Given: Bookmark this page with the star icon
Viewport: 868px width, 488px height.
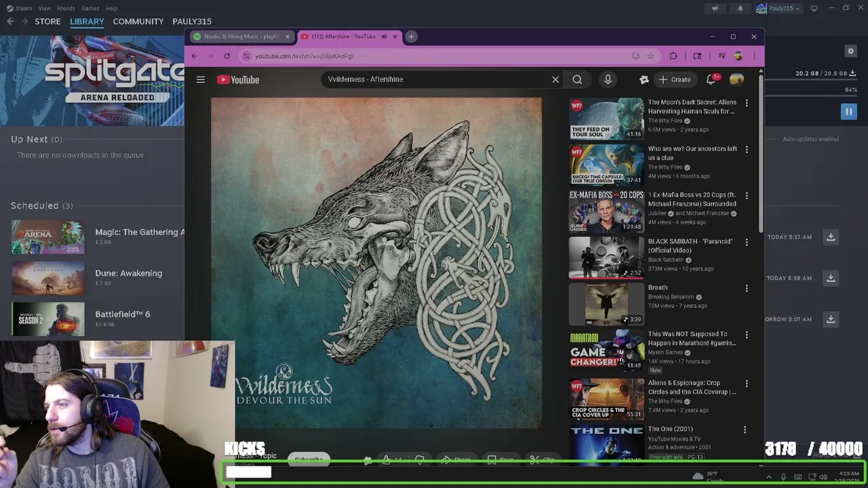Looking at the screenshot, I should click(650, 56).
